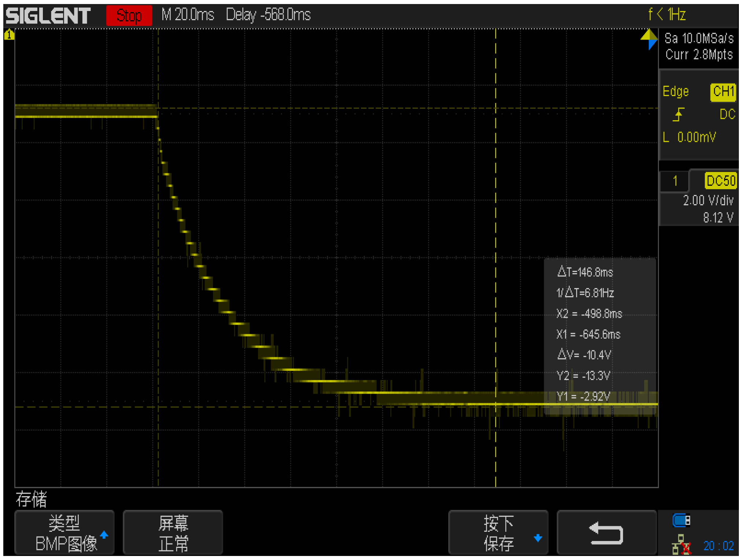Click the back return arrow icon
This screenshot has width=744, height=560.
tap(606, 533)
